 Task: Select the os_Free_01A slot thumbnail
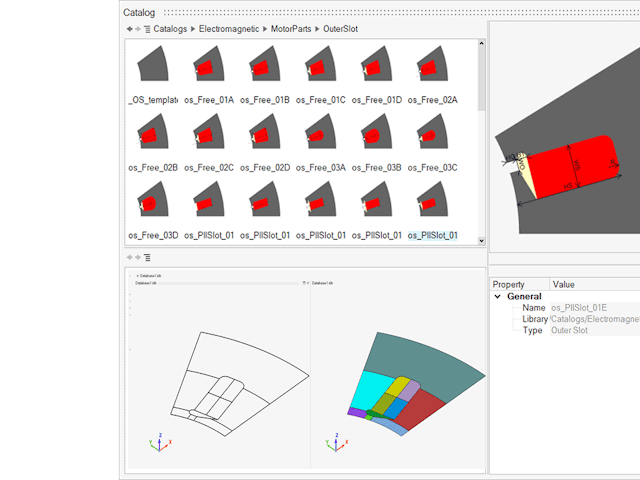(x=209, y=64)
